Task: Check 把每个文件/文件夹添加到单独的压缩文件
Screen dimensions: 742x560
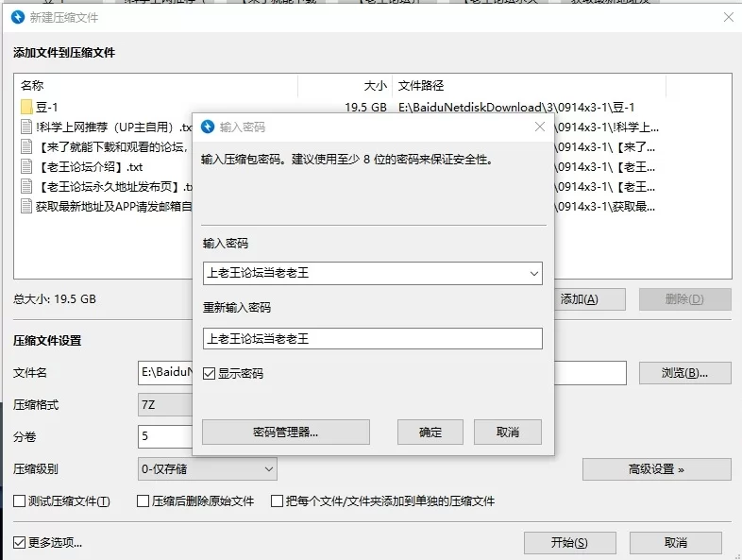Action: click(x=277, y=501)
